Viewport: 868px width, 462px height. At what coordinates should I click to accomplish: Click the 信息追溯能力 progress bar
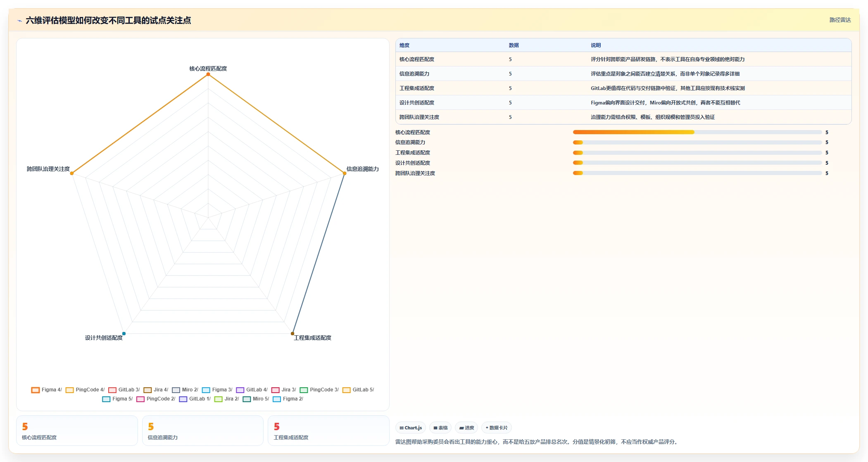[697, 142]
